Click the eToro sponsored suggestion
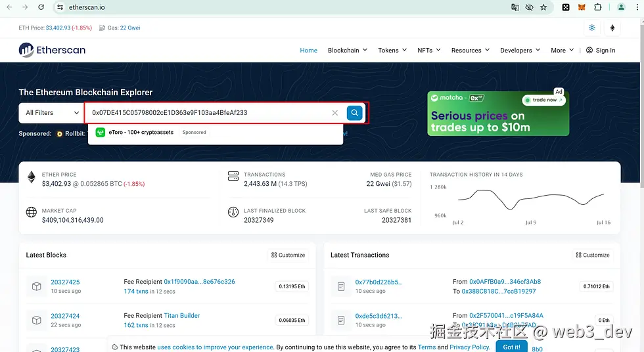Image resolution: width=644 pixels, height=352 pixels. coord(216,133)
